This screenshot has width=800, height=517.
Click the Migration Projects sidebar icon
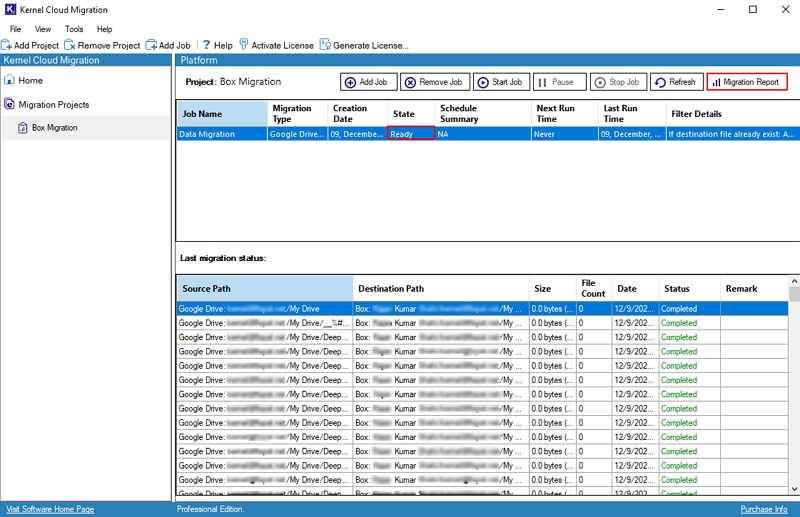[x=9, y=104]
